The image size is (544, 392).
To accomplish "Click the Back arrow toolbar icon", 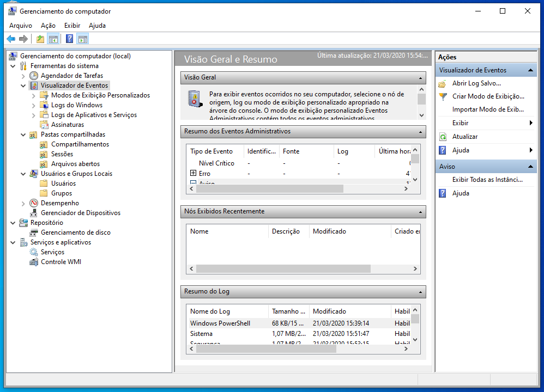I will (x=11, y=39).
